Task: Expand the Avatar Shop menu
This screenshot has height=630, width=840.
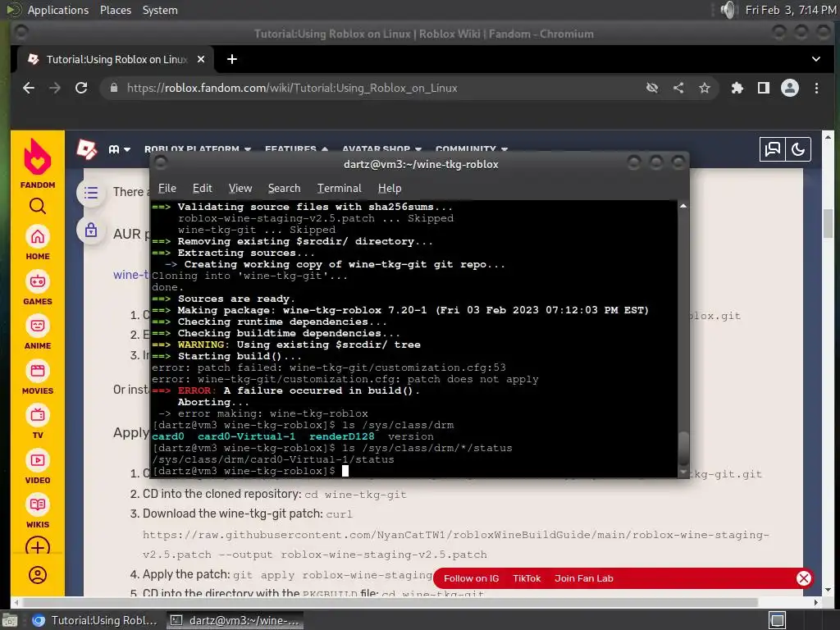Action: click(381, 149)
